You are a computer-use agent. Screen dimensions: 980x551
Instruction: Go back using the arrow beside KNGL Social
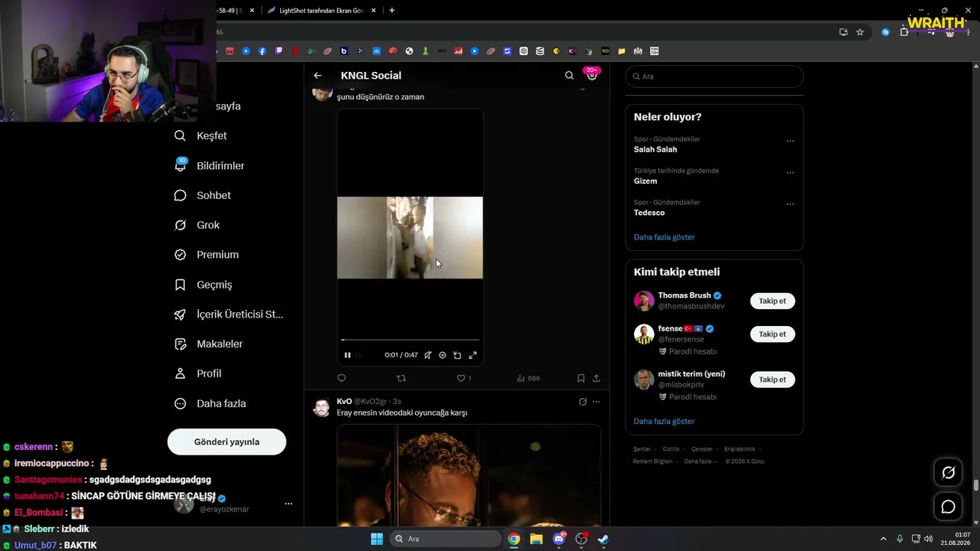318,76
